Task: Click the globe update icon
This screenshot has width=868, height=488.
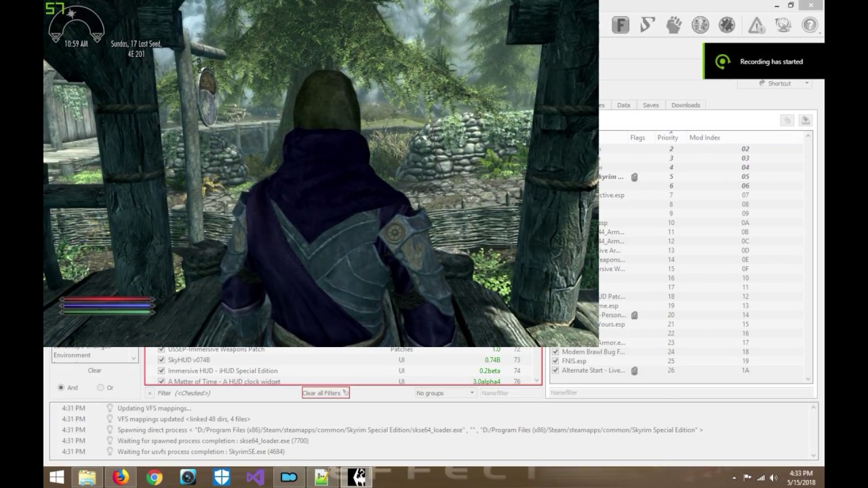Action: 783,26
